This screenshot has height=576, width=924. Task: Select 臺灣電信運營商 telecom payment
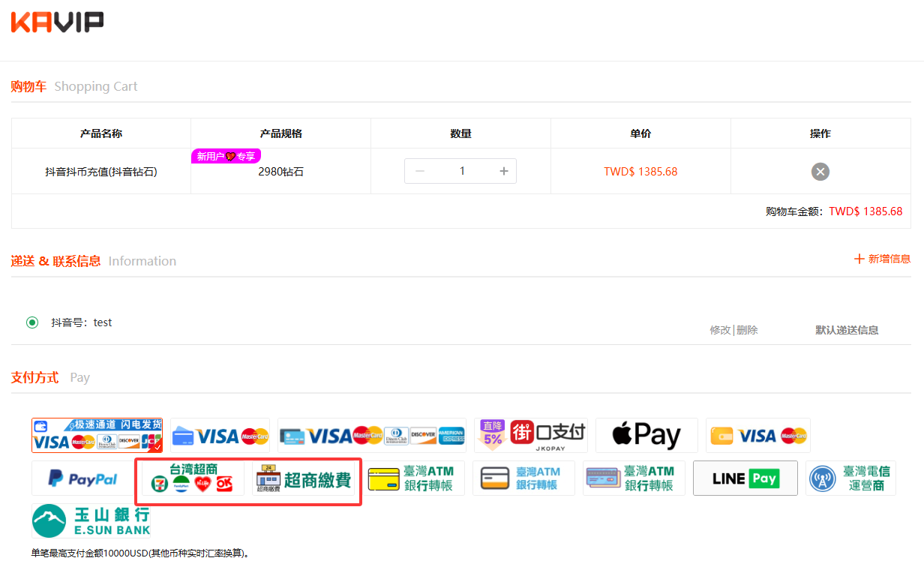[x=850, y=478]
